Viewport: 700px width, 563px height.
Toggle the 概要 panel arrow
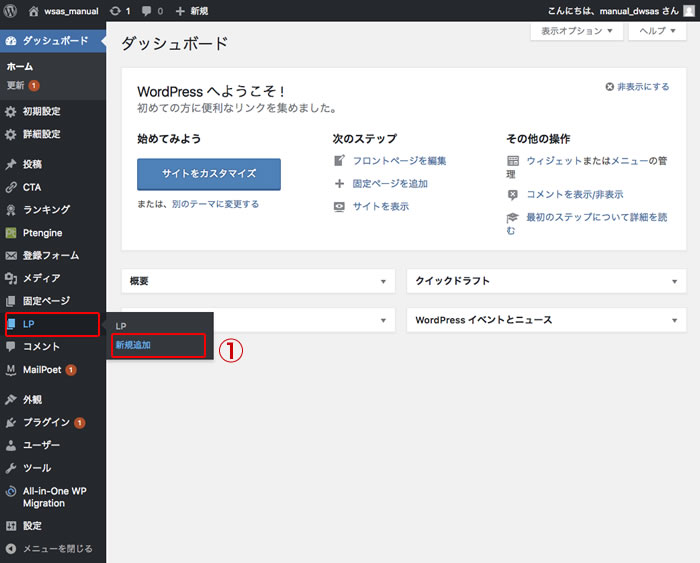pos(383,282)
